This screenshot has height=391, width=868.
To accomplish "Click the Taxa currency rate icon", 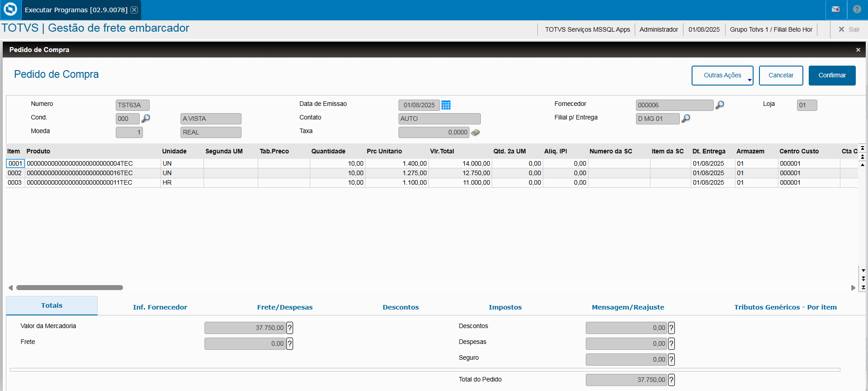I will coord(475,132).
